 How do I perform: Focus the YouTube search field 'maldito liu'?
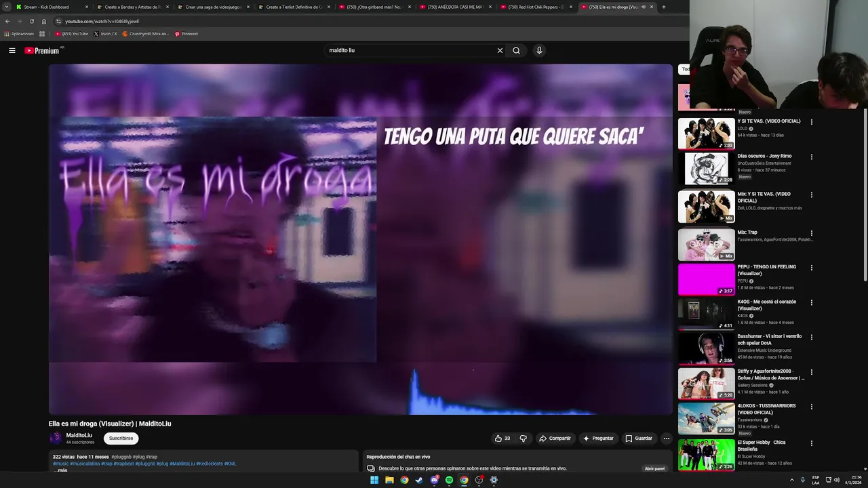[410, 50]
